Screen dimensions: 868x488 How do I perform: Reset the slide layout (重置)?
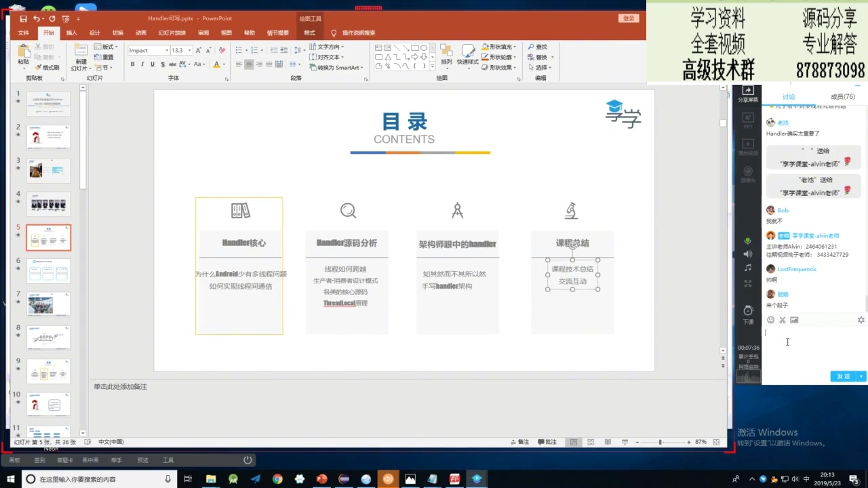(x=104, y=58)
